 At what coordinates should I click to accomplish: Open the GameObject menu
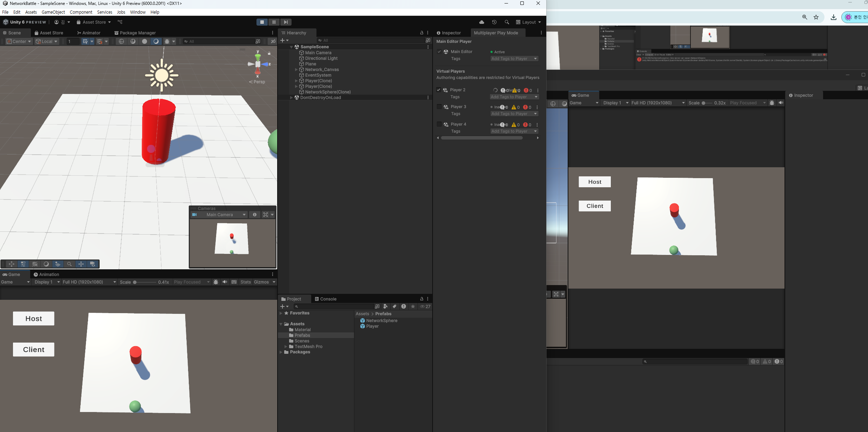(x=53, y=12)
